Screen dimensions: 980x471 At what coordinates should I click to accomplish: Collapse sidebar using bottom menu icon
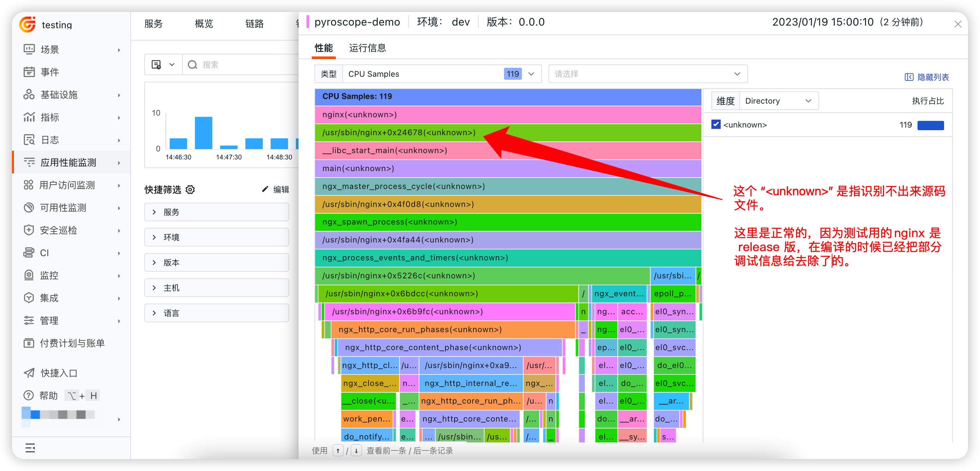coord(30,448)
